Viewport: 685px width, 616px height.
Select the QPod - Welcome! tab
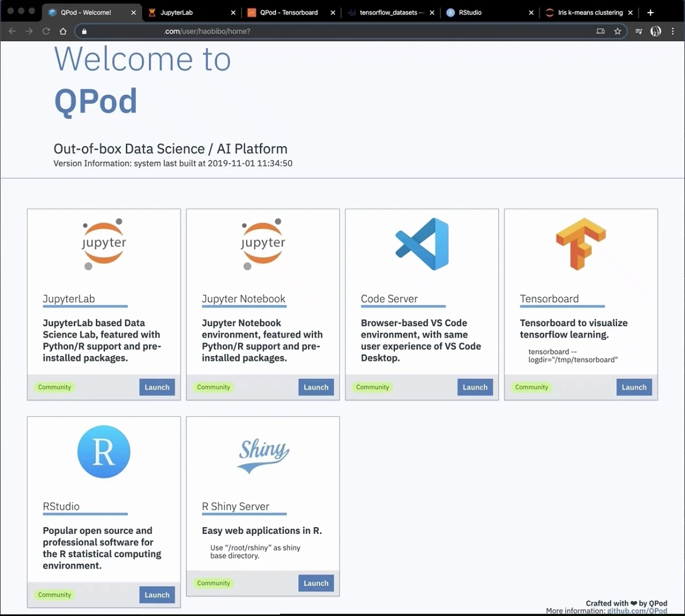tap(91, 13)
